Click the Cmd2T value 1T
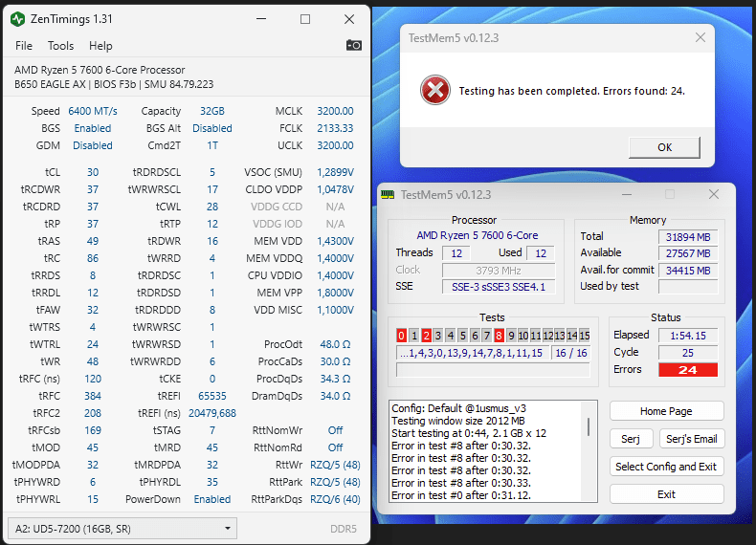The width and height of the screenshot is (756, 545). coord(212,145)
